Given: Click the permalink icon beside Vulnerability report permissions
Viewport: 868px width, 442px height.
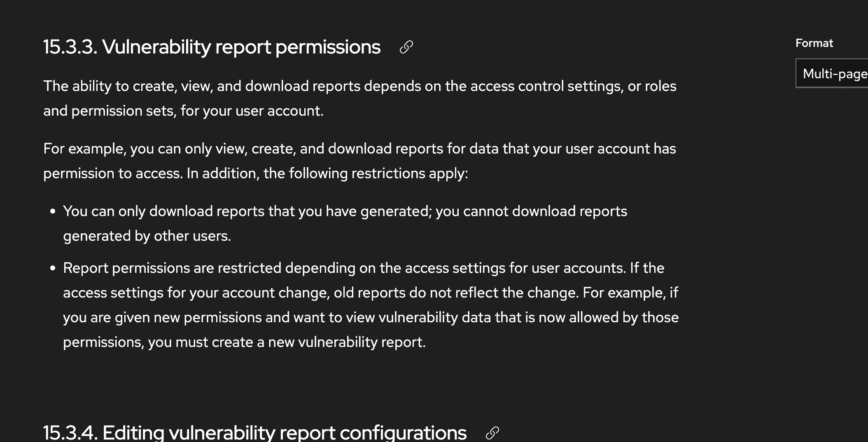Looking at the screenshot, I should click(x=406, y=47).
